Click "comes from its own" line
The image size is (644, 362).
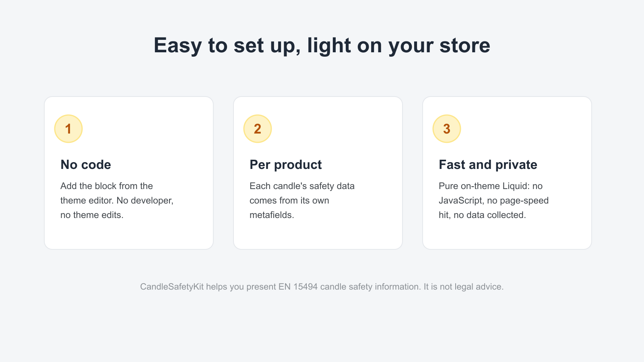(289, 200)
